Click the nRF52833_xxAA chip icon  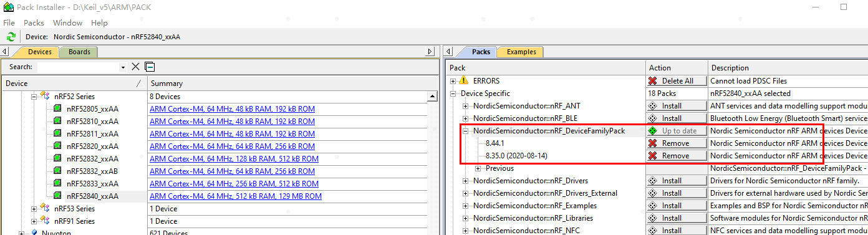click(x=57, y=184)
